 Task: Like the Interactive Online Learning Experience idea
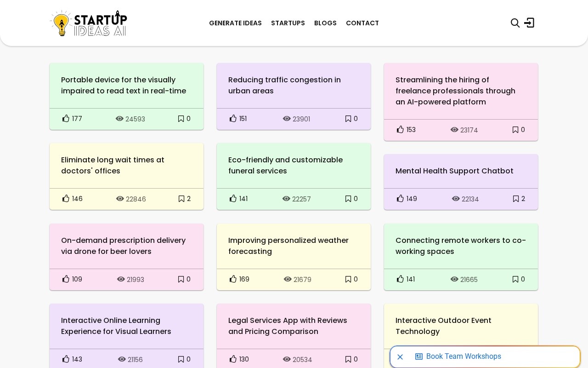(66, 359)
